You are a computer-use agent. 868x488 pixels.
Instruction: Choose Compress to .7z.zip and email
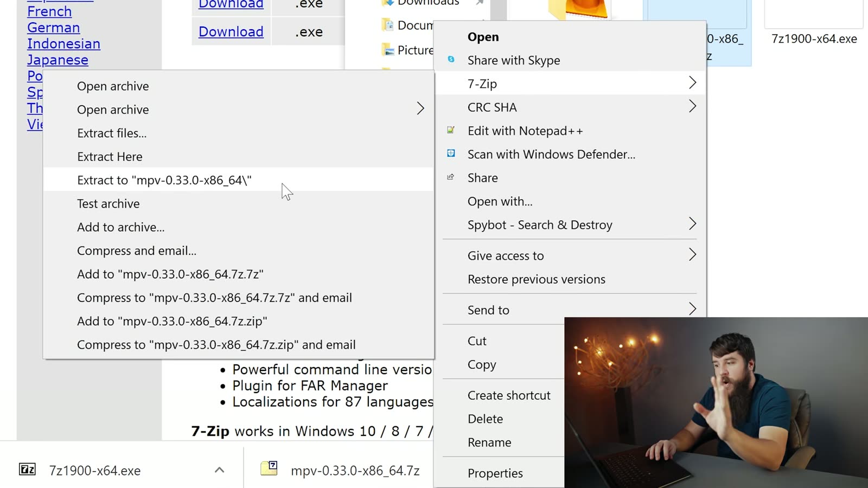click(x=239, y=345)
